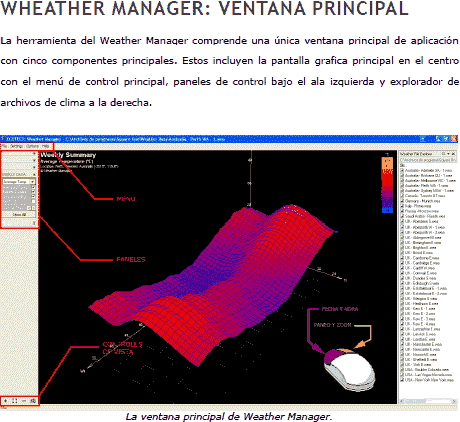
Task: Select 'UK - Cambridge E.wea' file
Action: (x=422, y=263)
